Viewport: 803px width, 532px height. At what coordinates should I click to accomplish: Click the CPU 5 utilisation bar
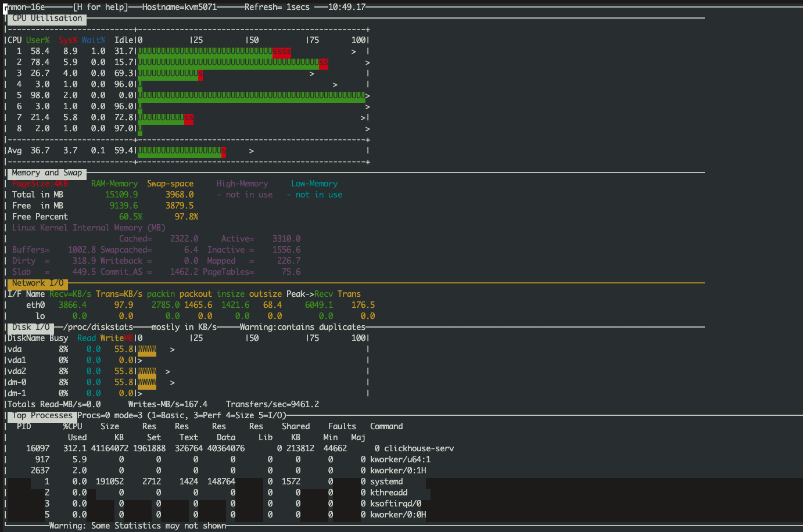252,95
